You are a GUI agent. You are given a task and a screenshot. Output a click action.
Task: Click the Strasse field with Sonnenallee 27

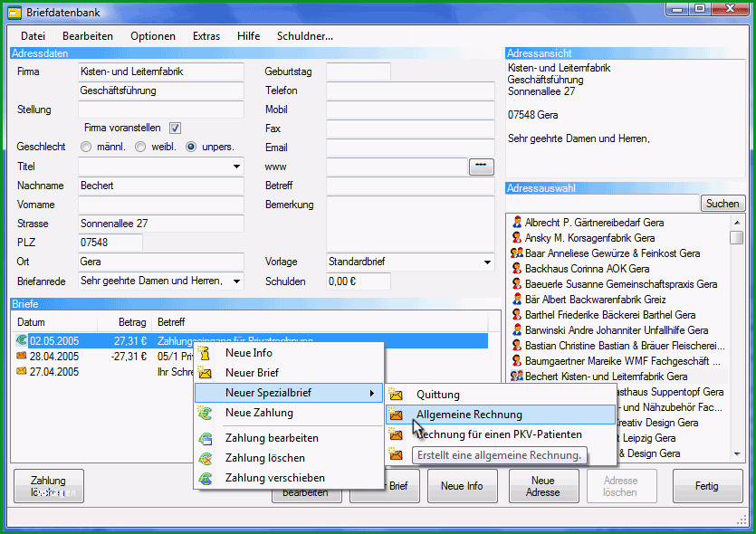click(161, 224)
